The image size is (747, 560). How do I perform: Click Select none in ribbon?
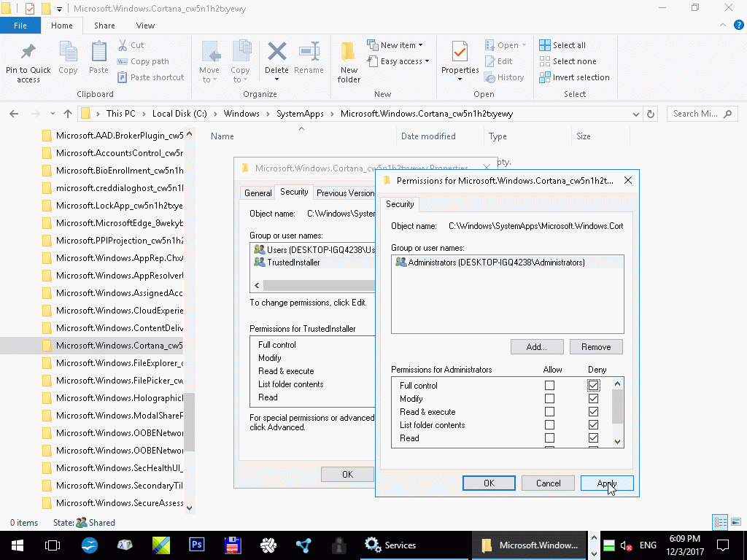(x=568, y=61)
